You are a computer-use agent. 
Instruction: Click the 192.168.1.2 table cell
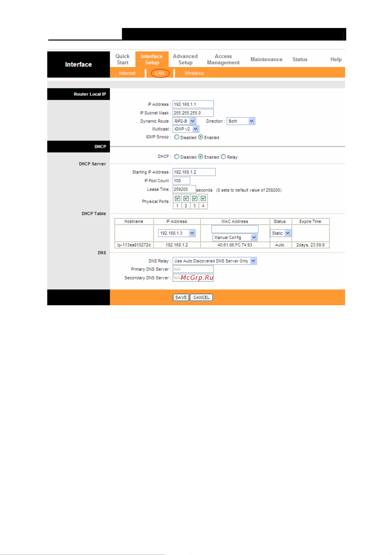click(177, 245)
